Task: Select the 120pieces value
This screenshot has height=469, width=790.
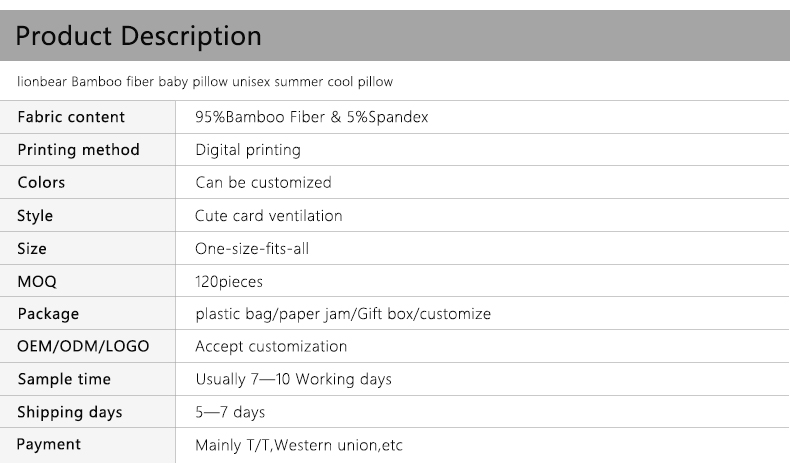Action: pyautogui.click(x=229, y=282)
